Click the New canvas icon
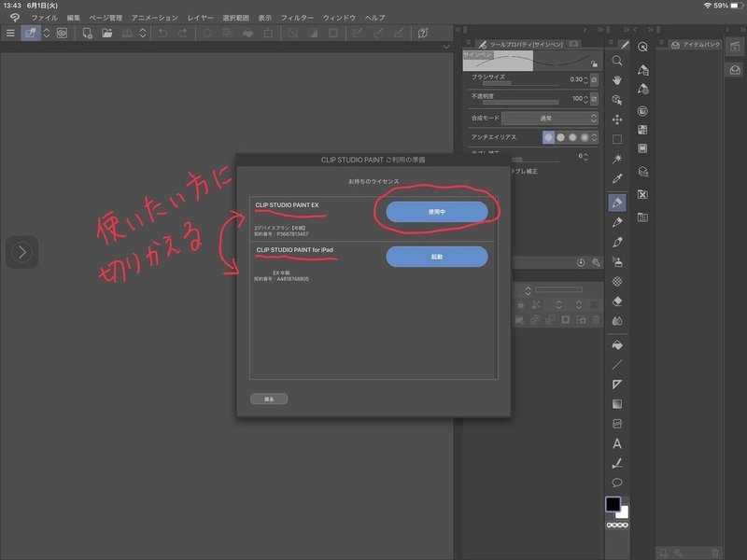 click(x=87, y=33)
